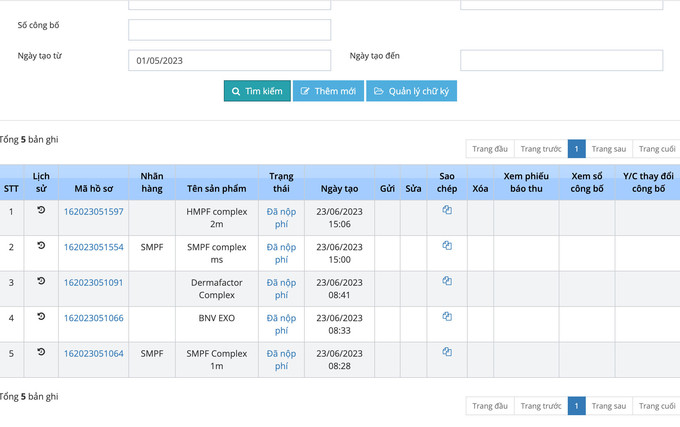Viewport: 680px width, 427px height.
Task: Jump to Trang cuối in bottom pagination
Action: click(x=657, y=406)
